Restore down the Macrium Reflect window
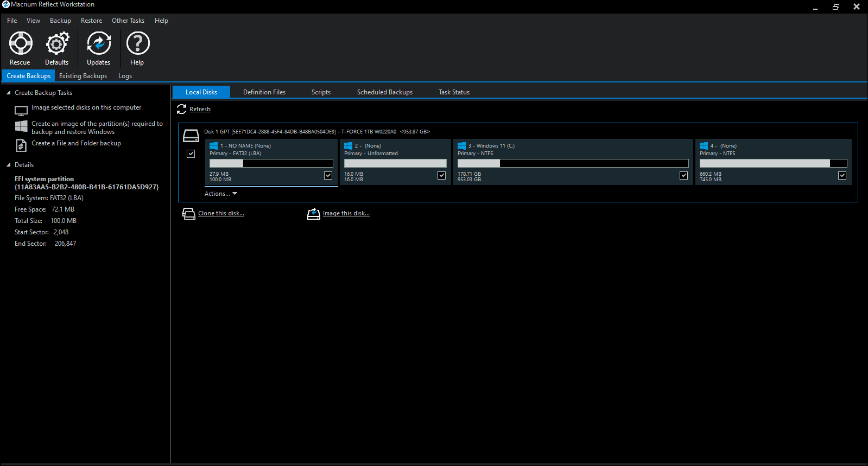 (x=836, y=7)
